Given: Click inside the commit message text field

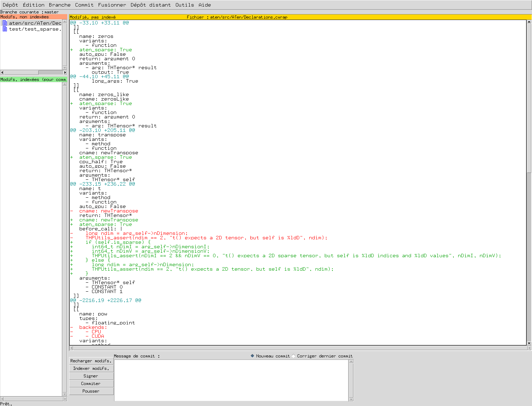Looking at the screenshot, I should pyautogui.click(x=231, y=380).
